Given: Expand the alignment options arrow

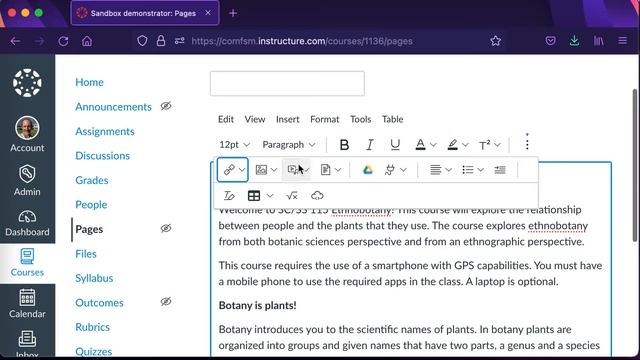Looking at the screenshot, I should pos(449,170).
